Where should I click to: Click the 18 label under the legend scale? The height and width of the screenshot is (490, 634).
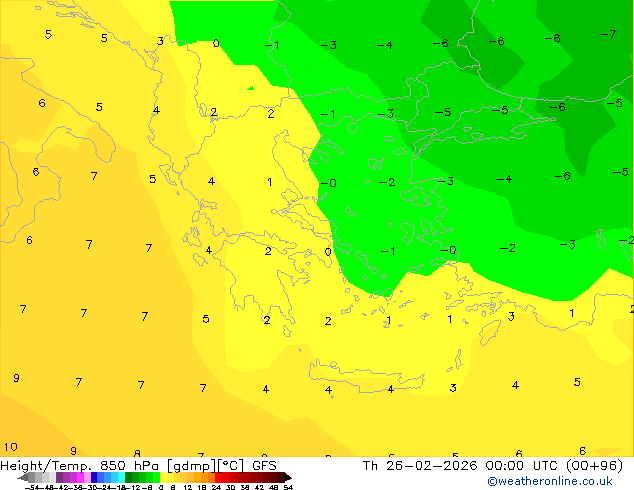point(202,487)
